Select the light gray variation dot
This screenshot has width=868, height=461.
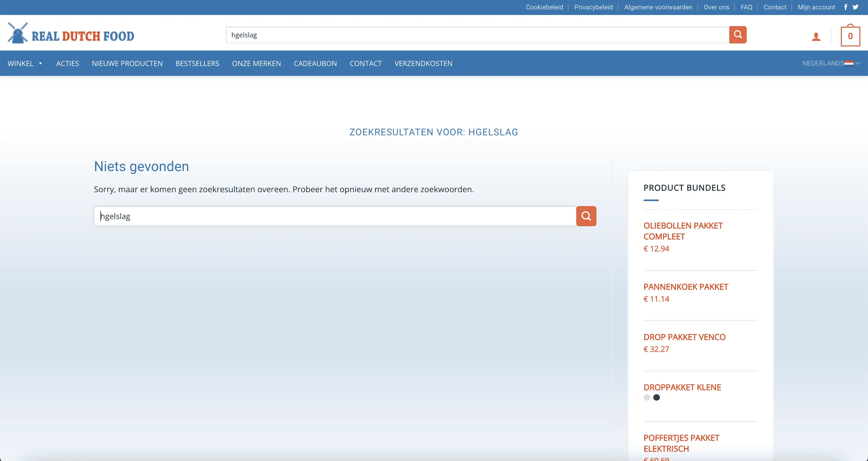[x=647, y=398]
